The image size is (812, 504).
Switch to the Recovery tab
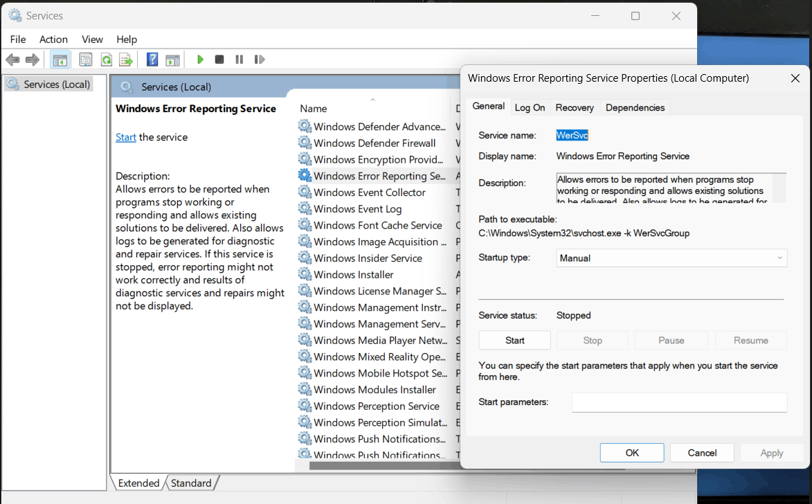click(x=575, y=107)
